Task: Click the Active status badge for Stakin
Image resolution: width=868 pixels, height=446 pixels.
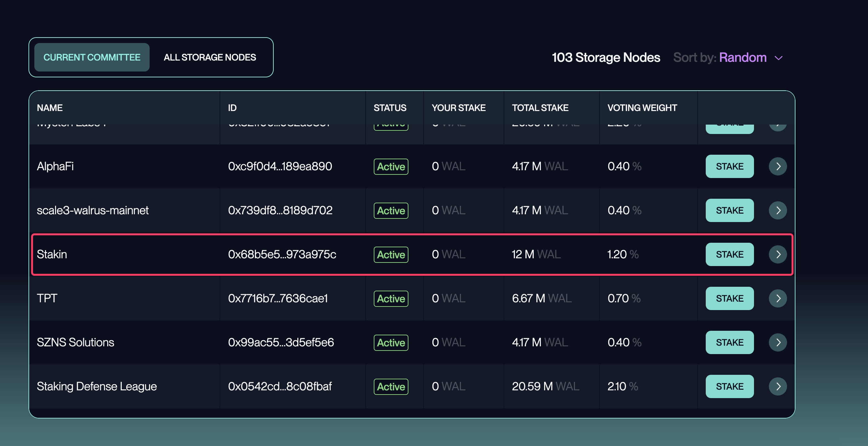Action: (391, 254)
